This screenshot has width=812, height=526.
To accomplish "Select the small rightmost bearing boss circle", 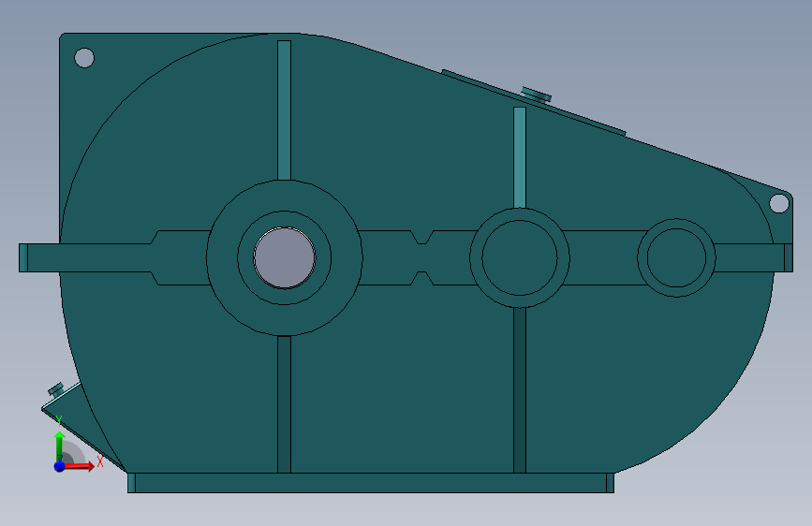I will pos(676,257).
